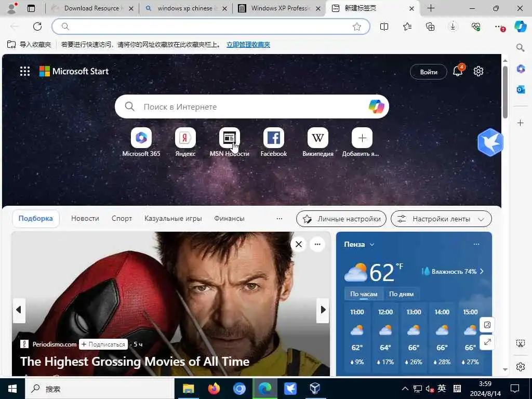The image size is (532, 399).
Task: Click the blue bird floating hexagon icon
Action: pos(490,142)
